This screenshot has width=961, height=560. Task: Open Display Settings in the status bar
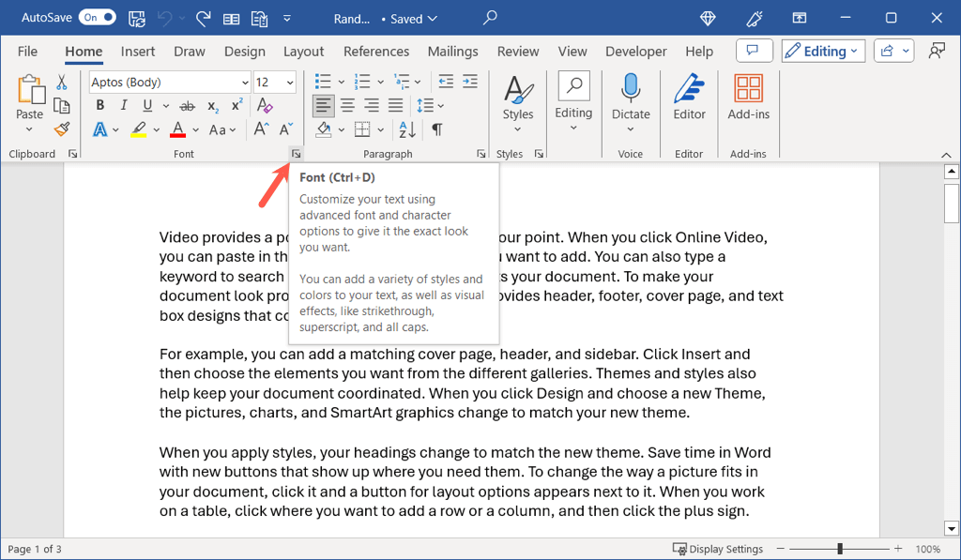[718, 549]
